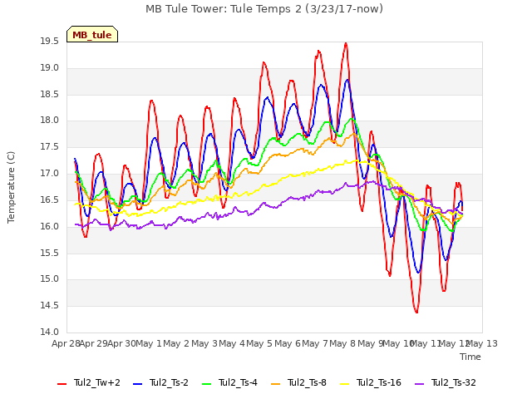Click the May 8 x-axis date label
The width and height of the screenshot is (532, 399).
click(x=342, y=343)
